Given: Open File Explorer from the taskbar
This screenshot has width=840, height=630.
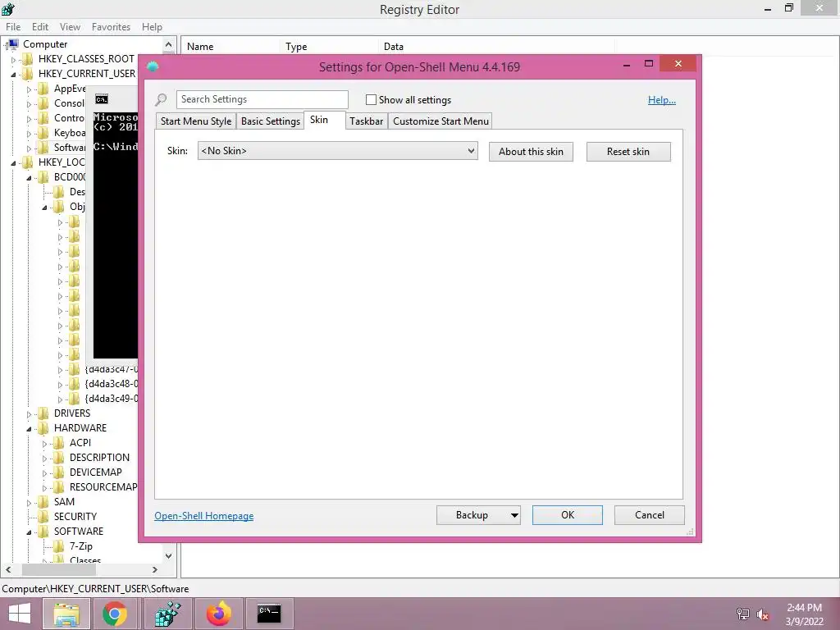Looking at the screenshot, I should pyautogui.click(x=66, y=614).
